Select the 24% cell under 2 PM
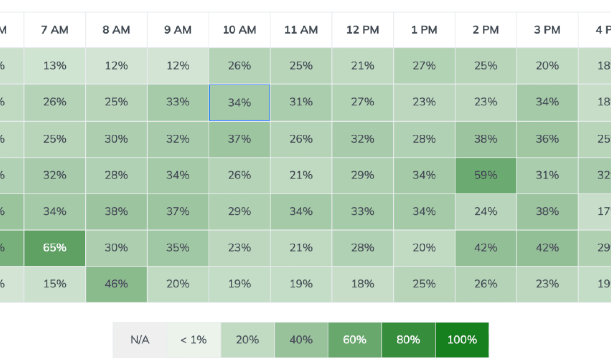The width and height of the screenshot is (611, 364). (485, 211)
